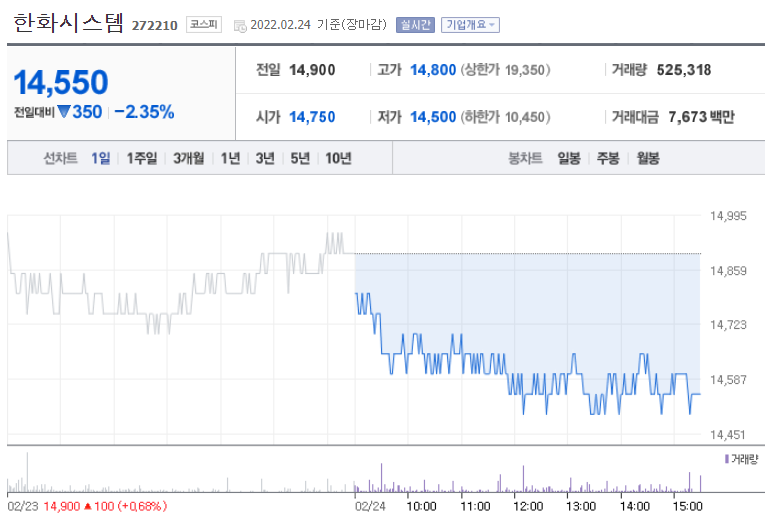This screenshot has height=525, width=765.
Task: Click the 14:00 time axis label
Action: click(x=635, y=506)
